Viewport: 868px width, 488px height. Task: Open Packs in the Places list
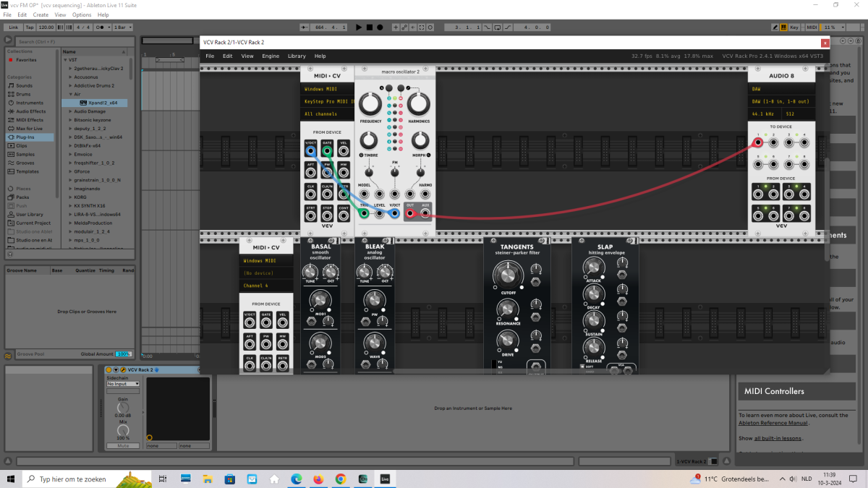click(22, 197)
